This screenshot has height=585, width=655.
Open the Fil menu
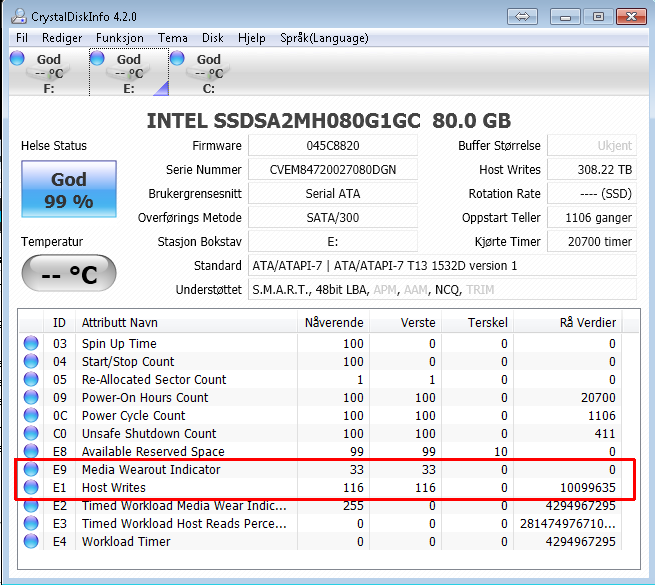(22, 38)
